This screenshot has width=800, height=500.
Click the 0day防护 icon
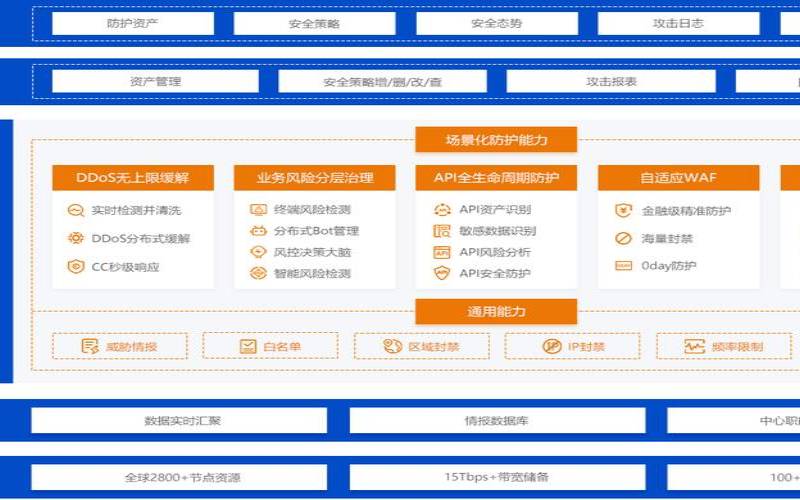[623, 266]
